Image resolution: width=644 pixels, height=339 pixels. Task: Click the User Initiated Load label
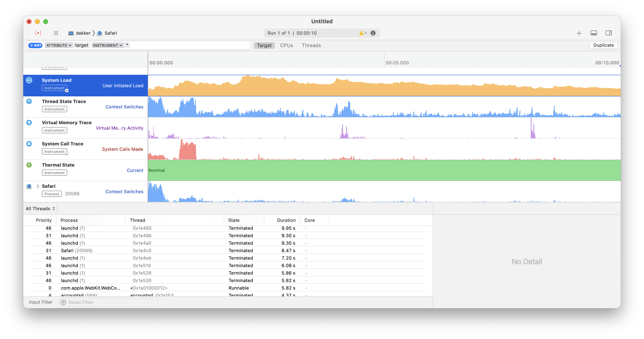click(x=123, y=86)
